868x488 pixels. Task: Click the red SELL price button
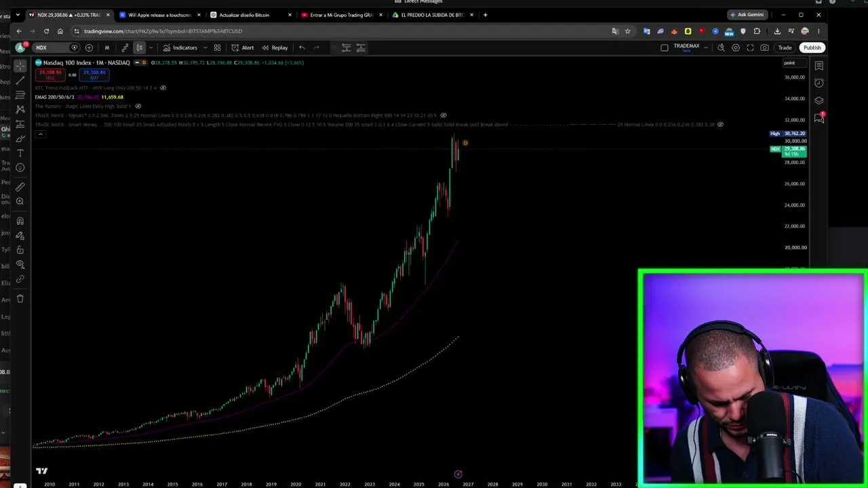click(x=50, y=75)
